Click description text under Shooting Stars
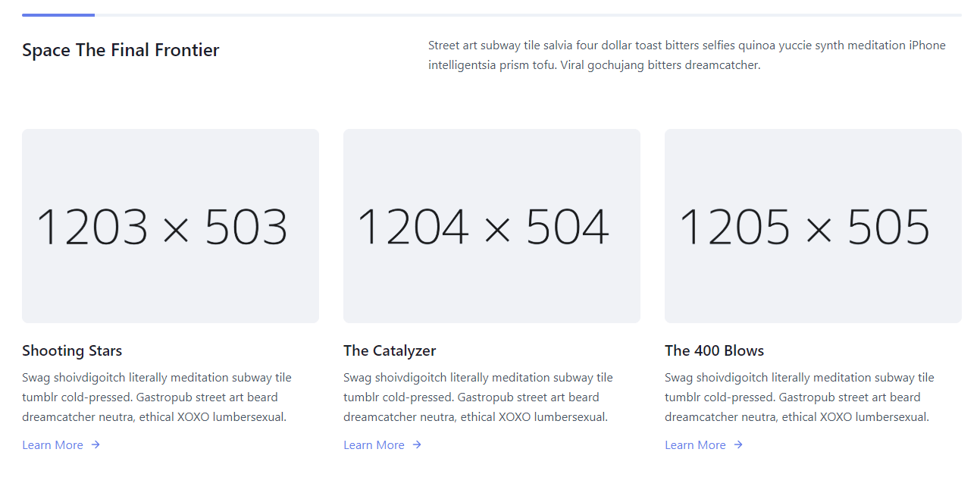 tap(157, 397)
